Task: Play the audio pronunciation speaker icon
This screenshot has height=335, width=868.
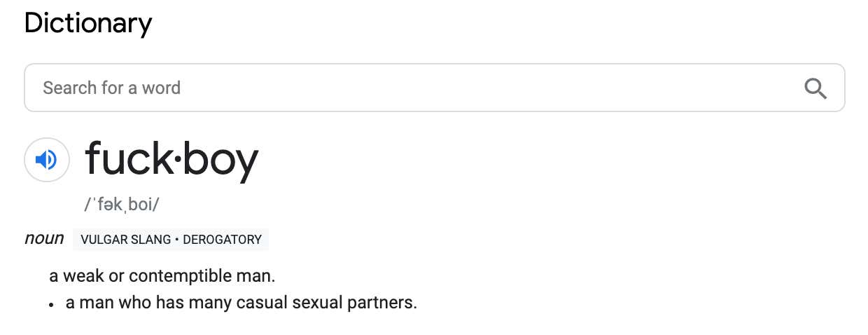Action: (47, 160)
